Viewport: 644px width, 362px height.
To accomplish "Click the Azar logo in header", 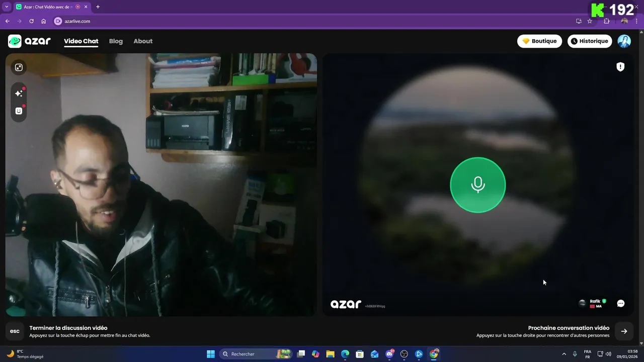I will (x=29, y=41).
